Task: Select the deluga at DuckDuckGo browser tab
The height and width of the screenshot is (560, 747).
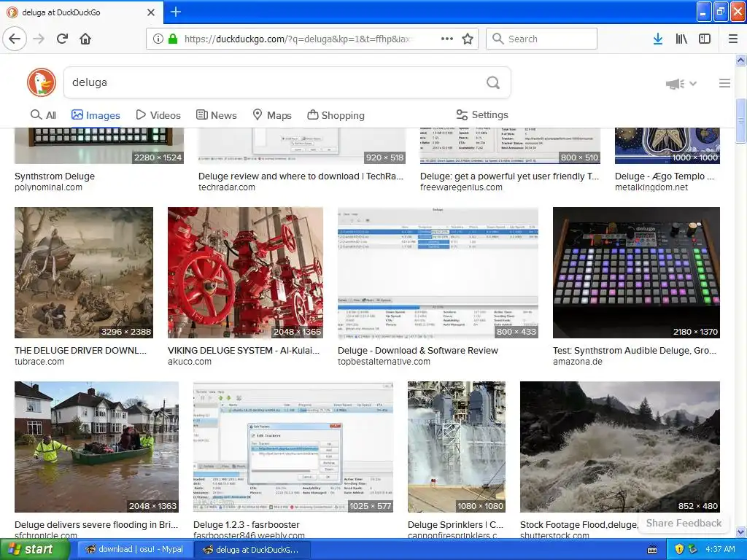Action: [82, 12]
